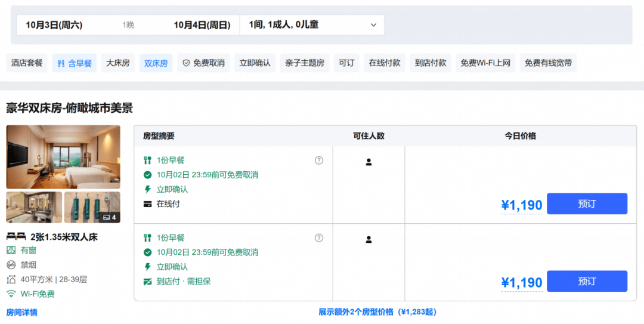Click the chevron in guest selector
Viewport: 644px width, 324px height.
pyautogui.click(x=373, y=25)
